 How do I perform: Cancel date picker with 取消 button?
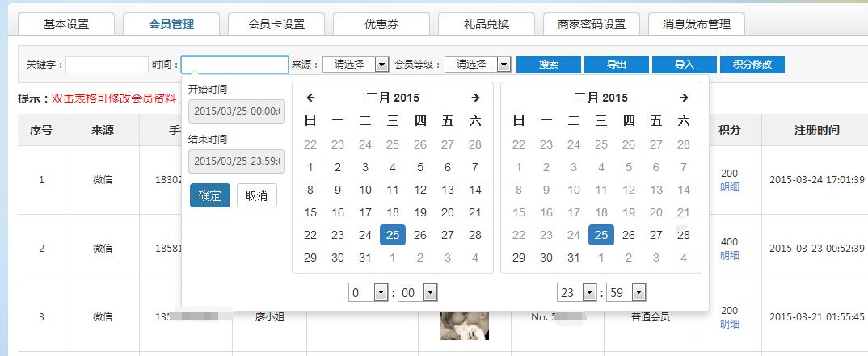coord(257,195)
